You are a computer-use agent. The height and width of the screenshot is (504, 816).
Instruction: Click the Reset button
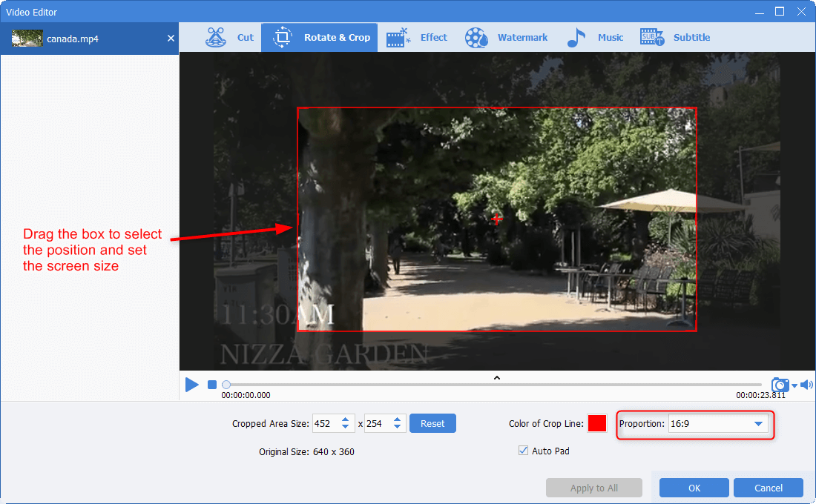432,423
